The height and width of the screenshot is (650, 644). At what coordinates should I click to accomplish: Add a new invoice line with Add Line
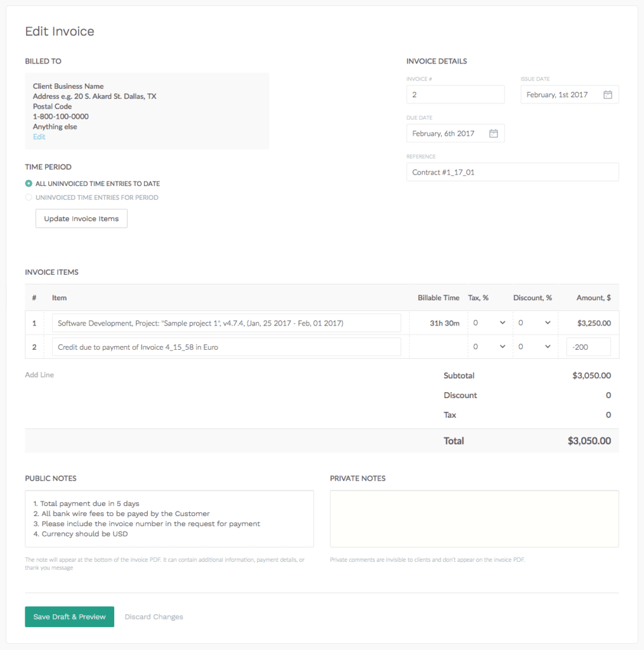coord(39,375)
